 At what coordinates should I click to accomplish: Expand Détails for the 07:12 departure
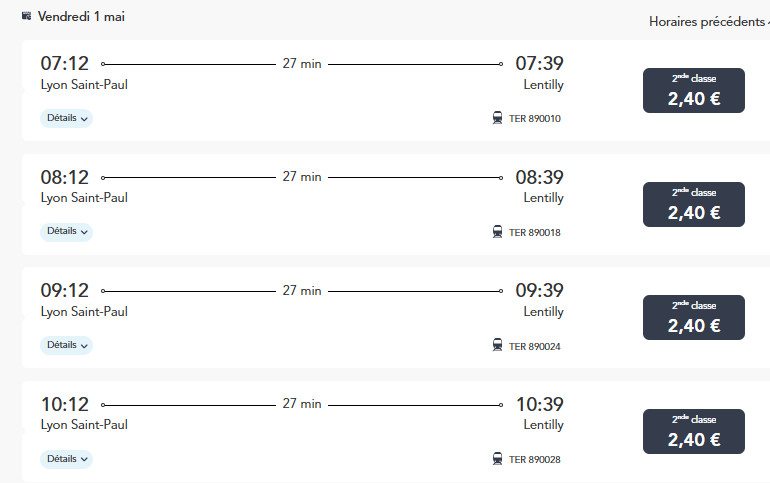66,118
